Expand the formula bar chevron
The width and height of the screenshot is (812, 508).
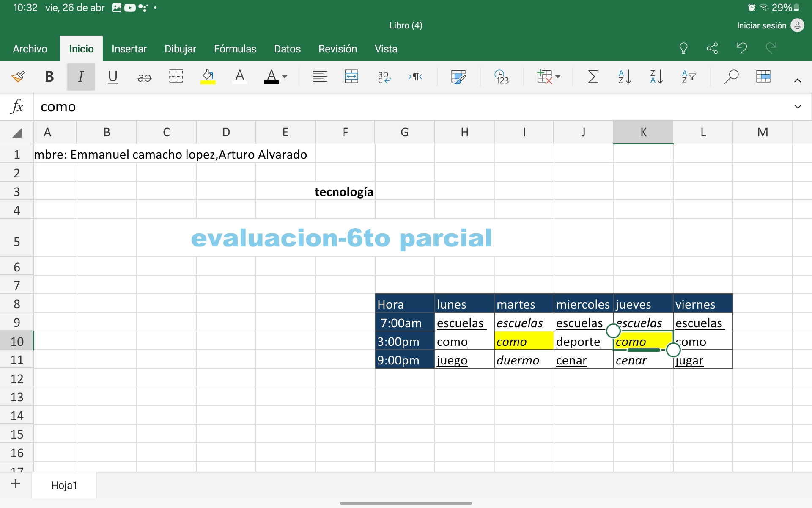[798, 107]
